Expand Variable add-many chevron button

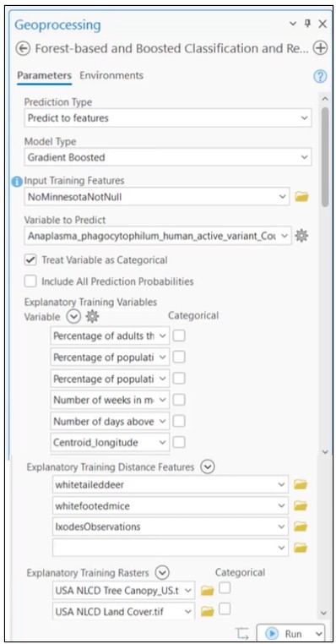click(x=73, y=317)
